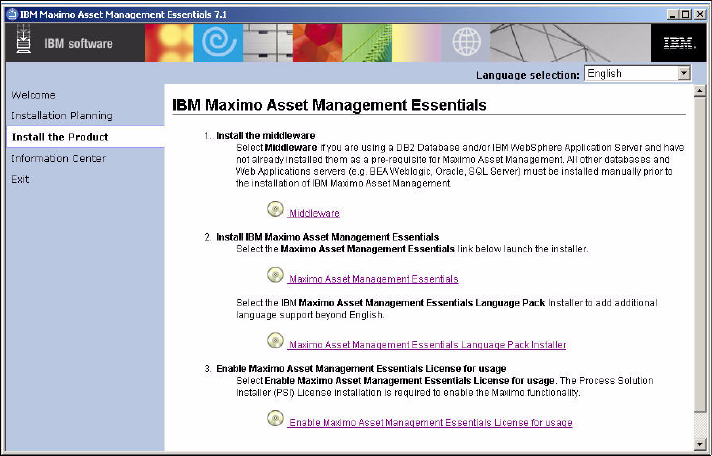
Task: Click the page title 'IBM Maximo Asset Management Essentials'
Action: point(329,105)
